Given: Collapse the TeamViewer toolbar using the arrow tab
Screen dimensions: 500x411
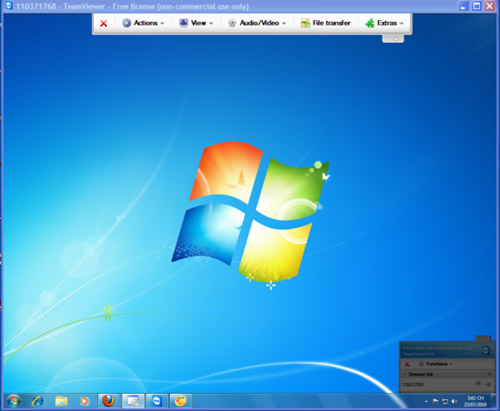Looking at the screenshot, I should pyautogui.click(x=393, y=39).
